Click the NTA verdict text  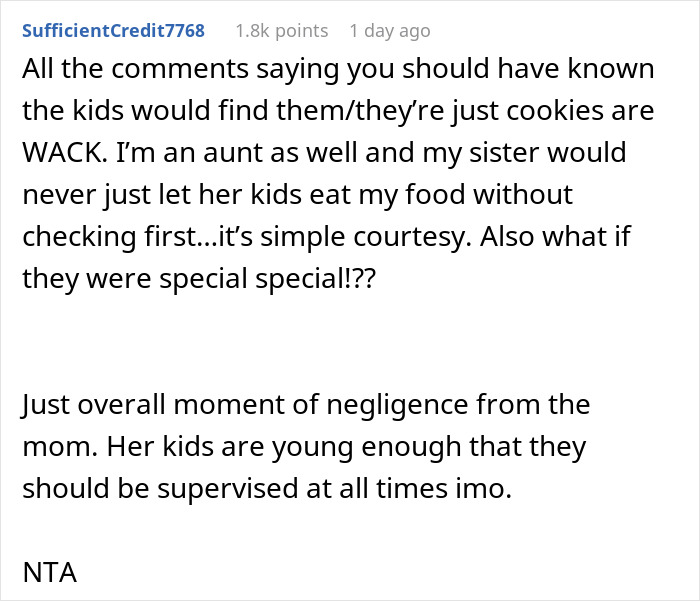(x=48, y=576)
